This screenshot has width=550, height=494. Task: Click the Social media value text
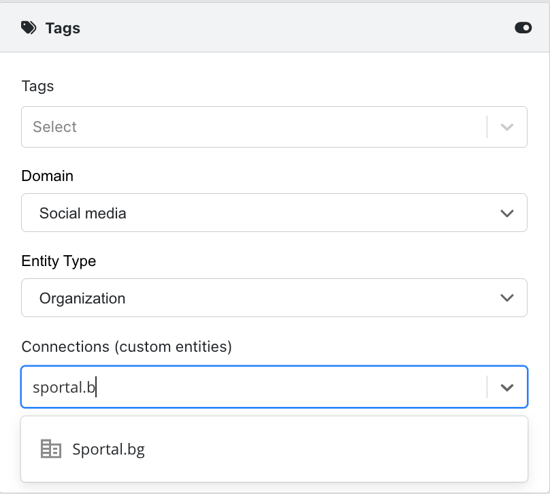tap(83, 213)
